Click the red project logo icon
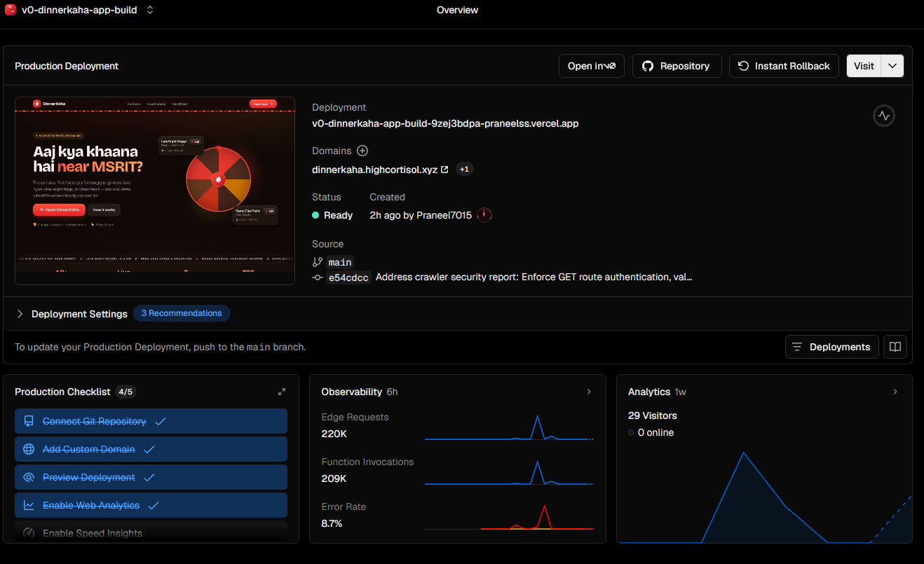 11,10
